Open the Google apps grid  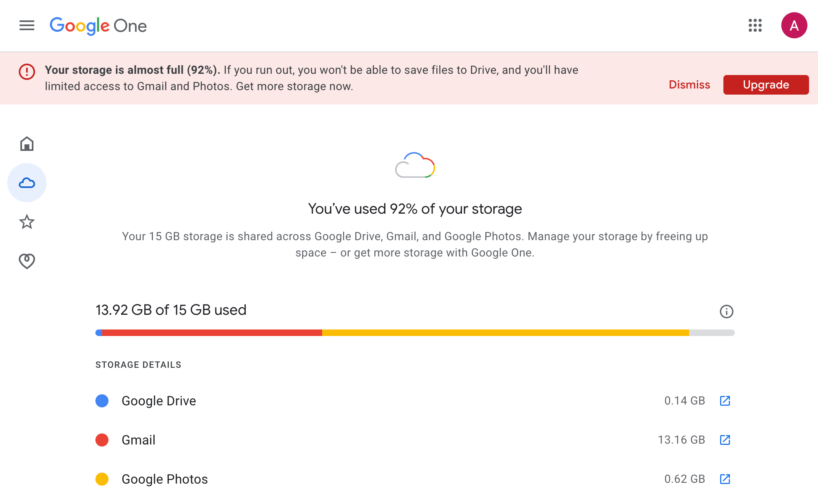pos(755,25)
